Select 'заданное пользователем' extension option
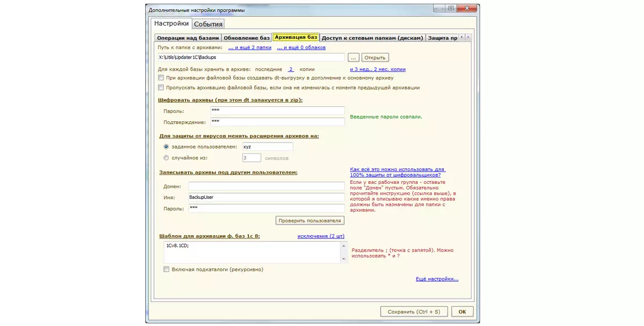Screen dimensions: 644x326 167,146
